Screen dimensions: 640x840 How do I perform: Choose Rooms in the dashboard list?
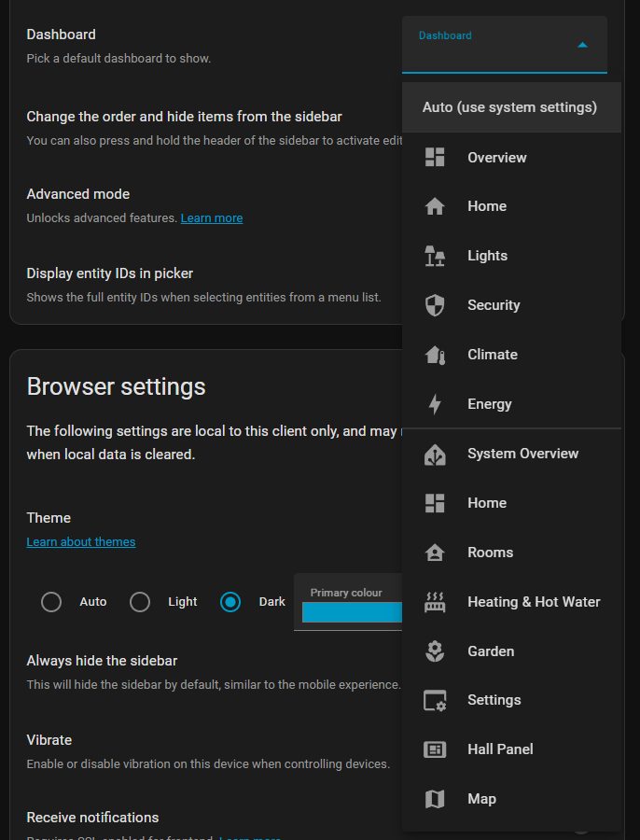pyautogui.click(x=511, y=553)
